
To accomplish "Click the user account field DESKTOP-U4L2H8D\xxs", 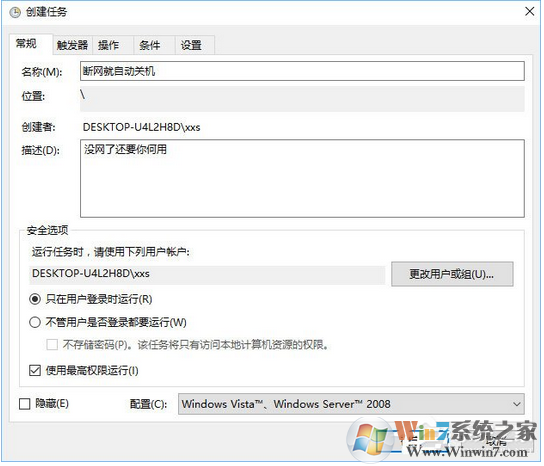I will [207, 274].
